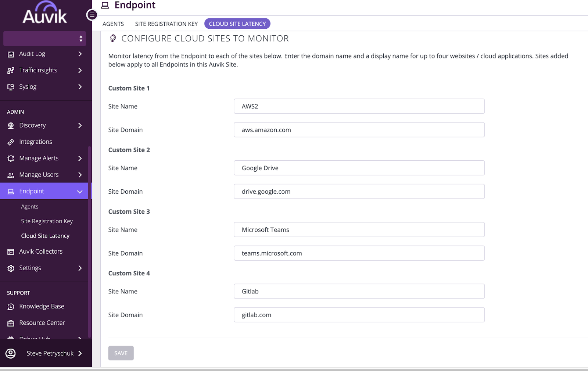Click the drive.google.com domain field

coord(359,192)
